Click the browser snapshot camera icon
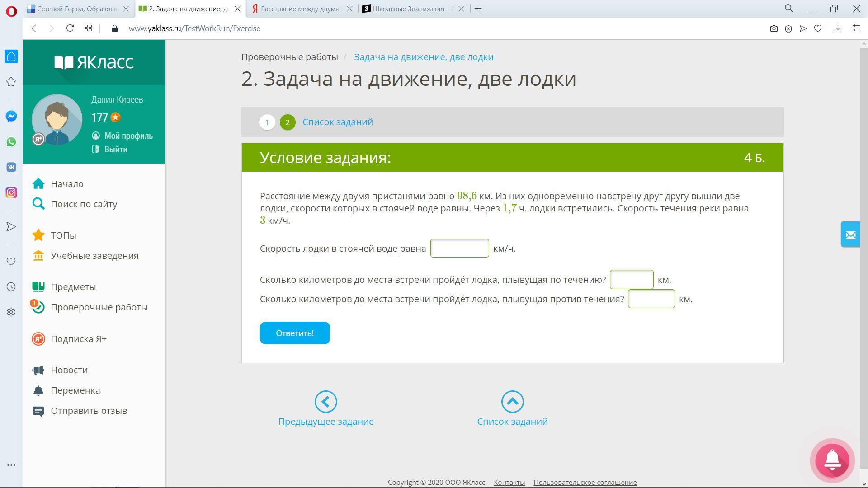Viewport: 868px width, 488px height. click(x=774, y=28)
